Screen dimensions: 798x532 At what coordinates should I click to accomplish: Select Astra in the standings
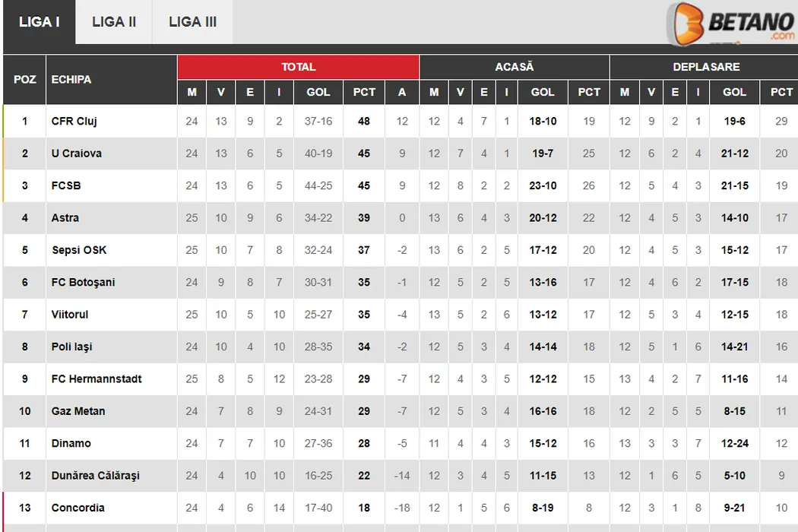click(x=65, y=218)
